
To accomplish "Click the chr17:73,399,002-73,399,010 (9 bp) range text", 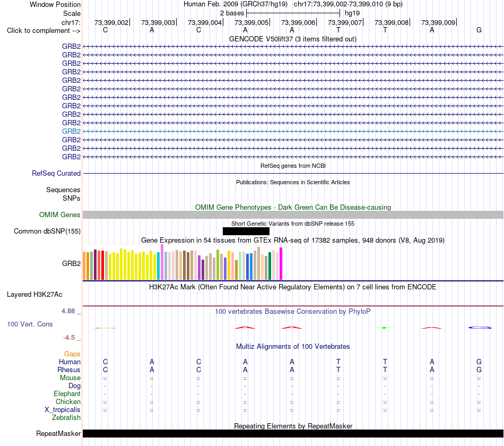I will (x=348, y=4).
